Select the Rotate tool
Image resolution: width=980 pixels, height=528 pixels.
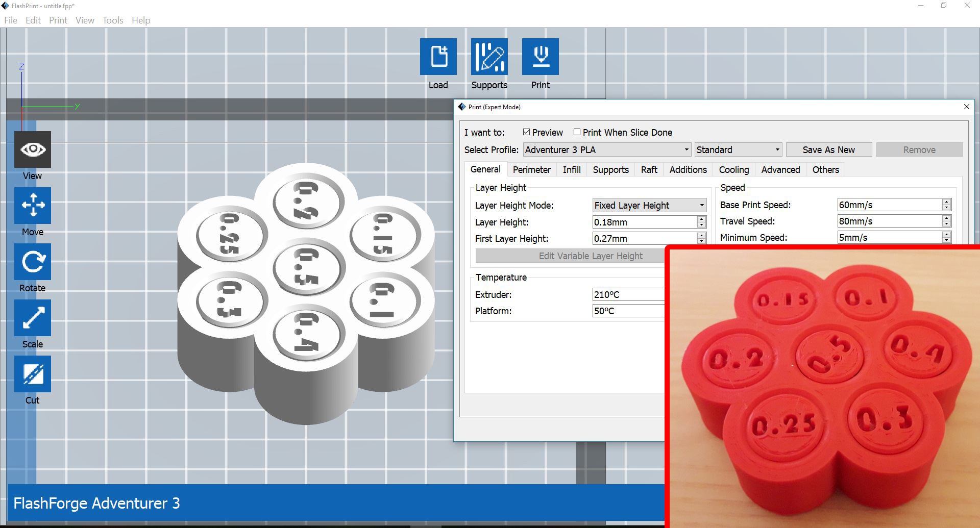click(x=32, y=262)
